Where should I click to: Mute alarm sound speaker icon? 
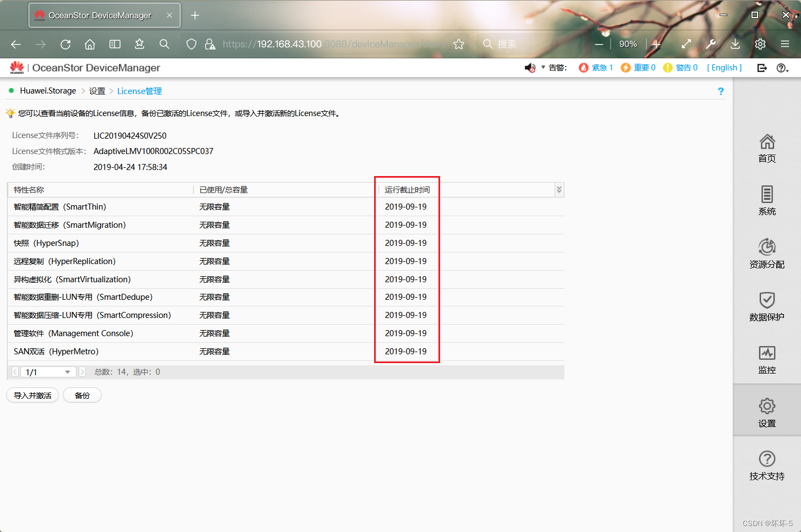tap(530, 68)
